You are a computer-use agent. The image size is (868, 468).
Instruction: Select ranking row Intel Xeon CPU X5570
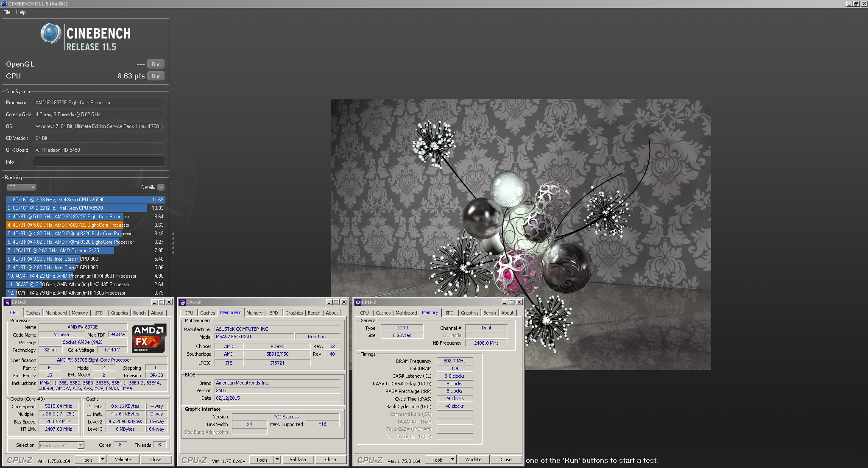point(85,208)
